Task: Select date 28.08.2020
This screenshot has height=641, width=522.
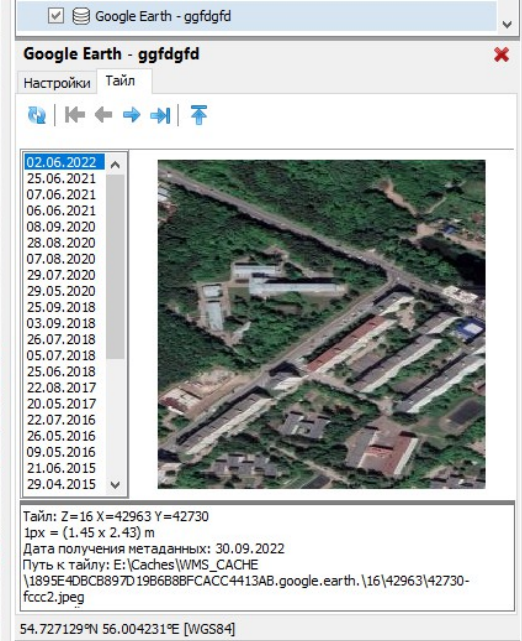Action: [61, 243]
